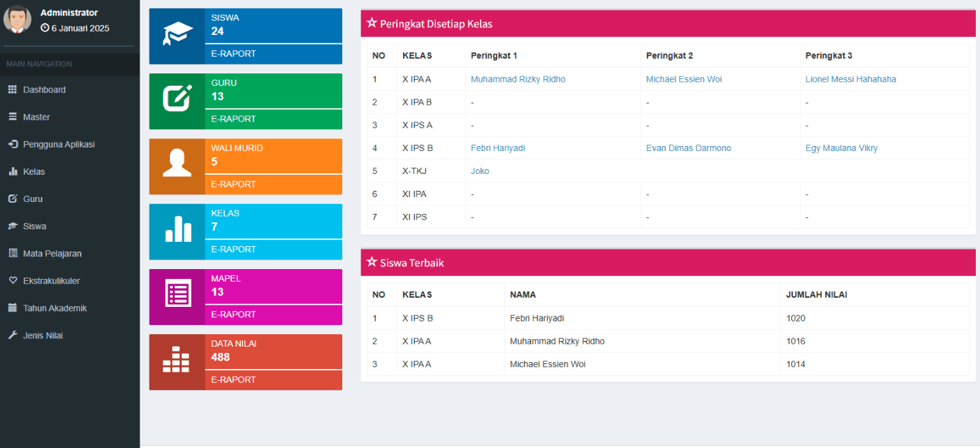
Task: Click the pencil edit icon in Guru card
Action: (177, 99)
